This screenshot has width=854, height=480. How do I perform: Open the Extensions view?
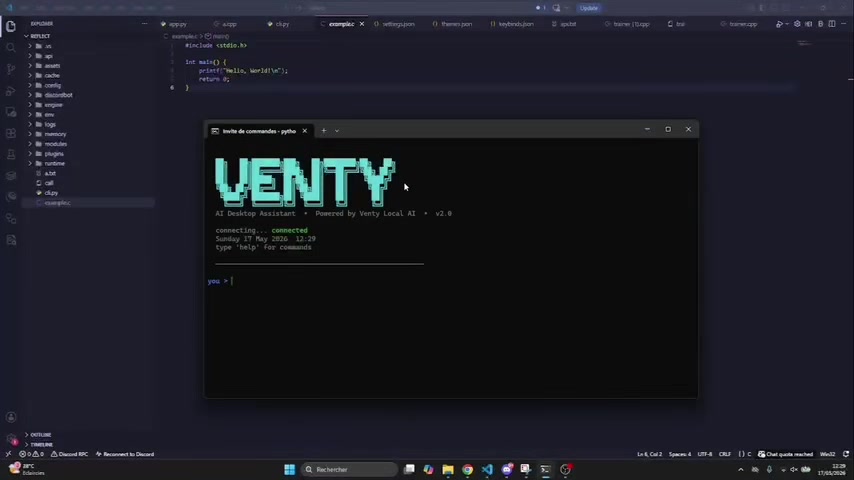click(11, 133)
